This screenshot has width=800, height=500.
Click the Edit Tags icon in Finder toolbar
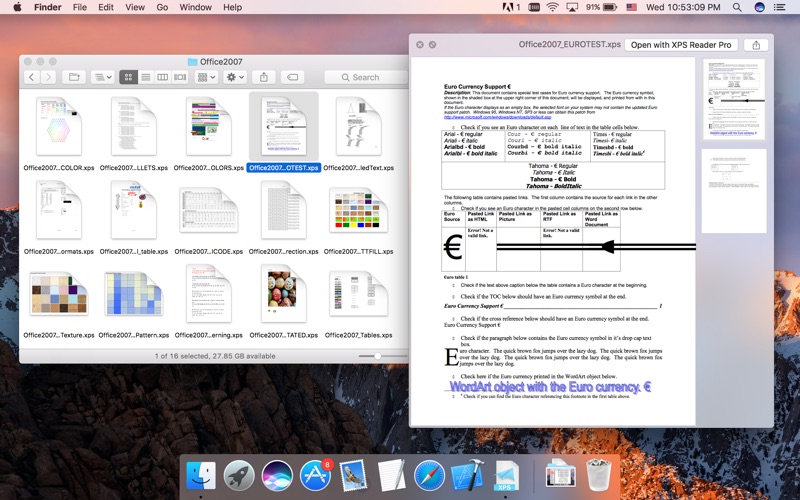click(x=292, y=77)
